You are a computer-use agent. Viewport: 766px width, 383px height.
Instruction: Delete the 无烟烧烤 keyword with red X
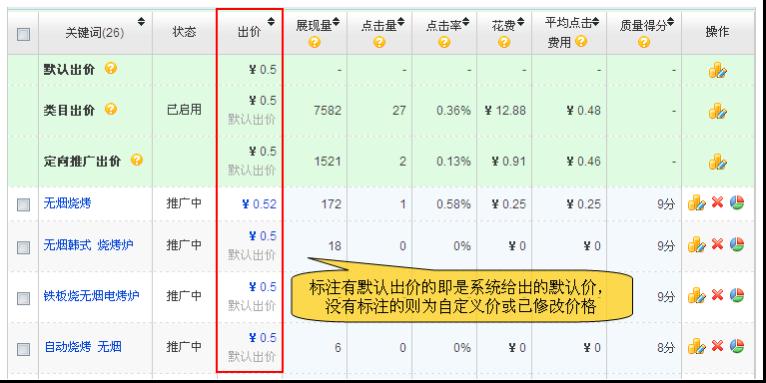pos(717,202)
